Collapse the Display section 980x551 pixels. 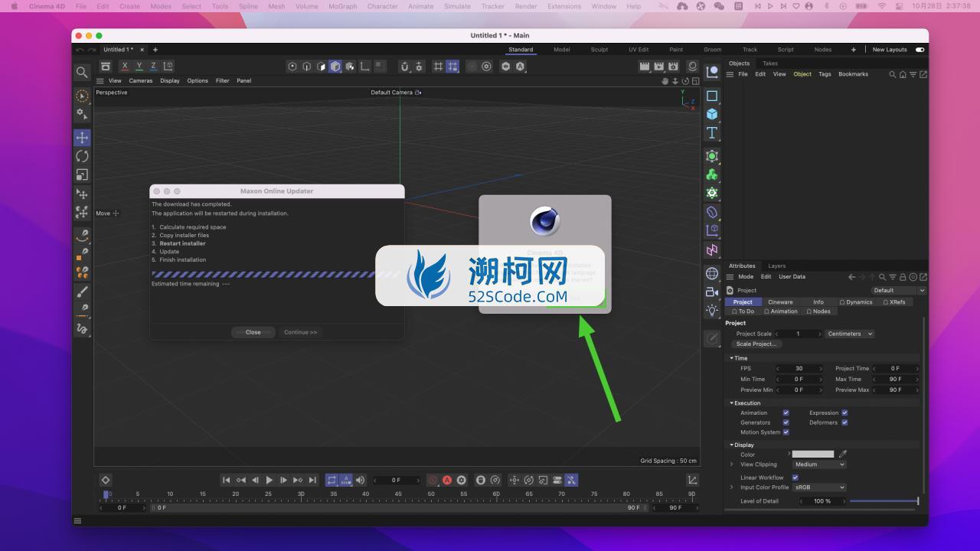pos(732,445)
